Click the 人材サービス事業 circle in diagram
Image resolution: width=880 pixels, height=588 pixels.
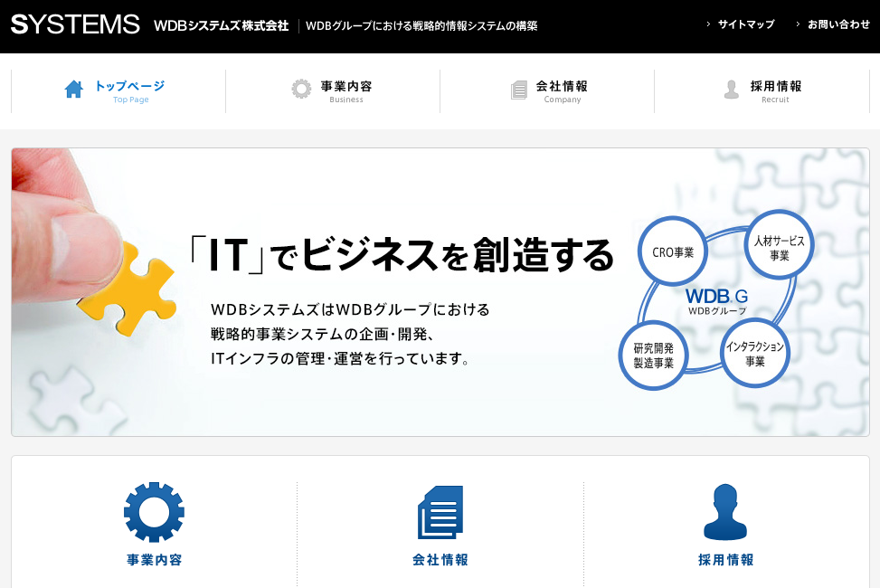(x=779, y=245)
